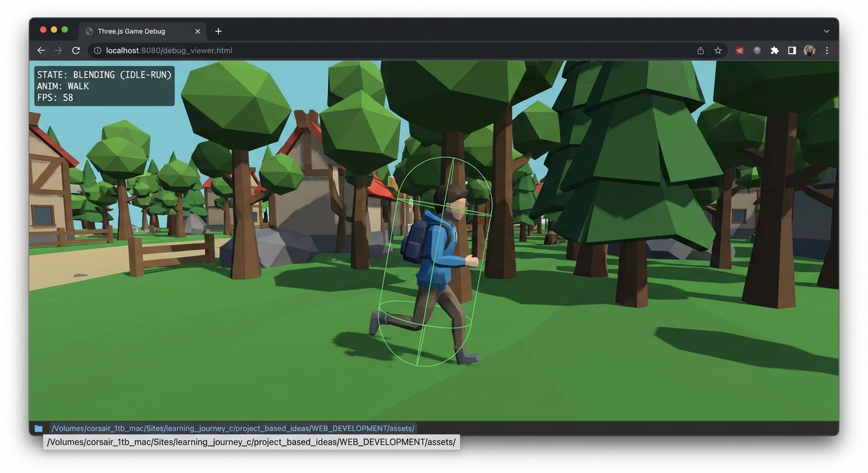Toggle the browser side panel
The height and width of the screenshot is (473, 868).
coord(792,51)
